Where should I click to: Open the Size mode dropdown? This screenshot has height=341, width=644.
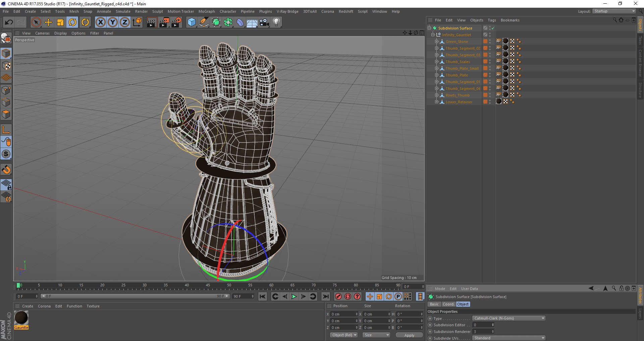tap(376, 335)
